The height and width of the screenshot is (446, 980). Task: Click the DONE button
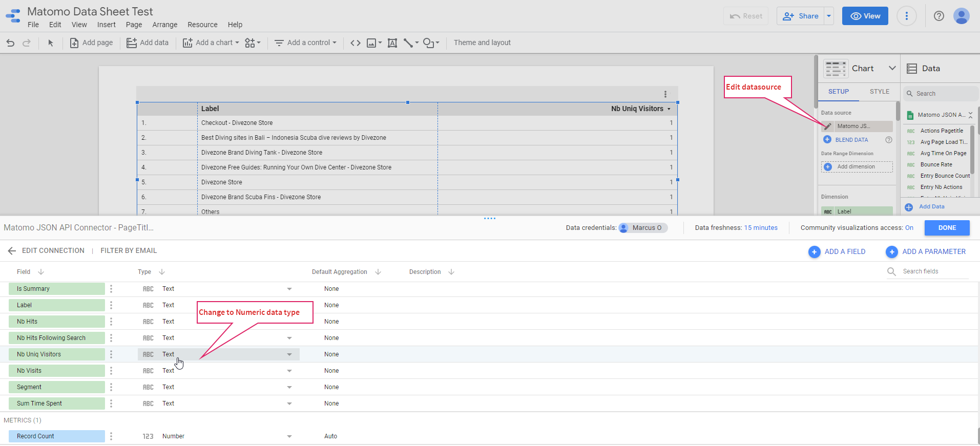click(x=947, y=228)
